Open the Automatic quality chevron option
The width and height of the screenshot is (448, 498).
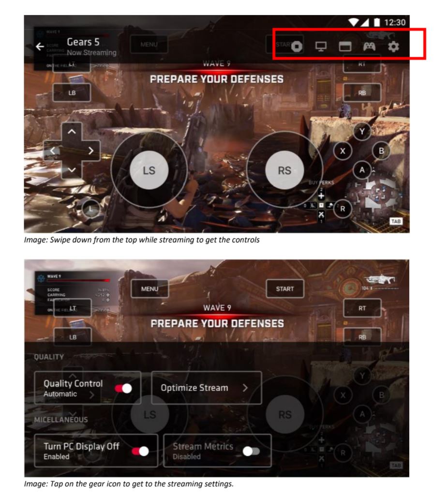(x=91, y=395)
